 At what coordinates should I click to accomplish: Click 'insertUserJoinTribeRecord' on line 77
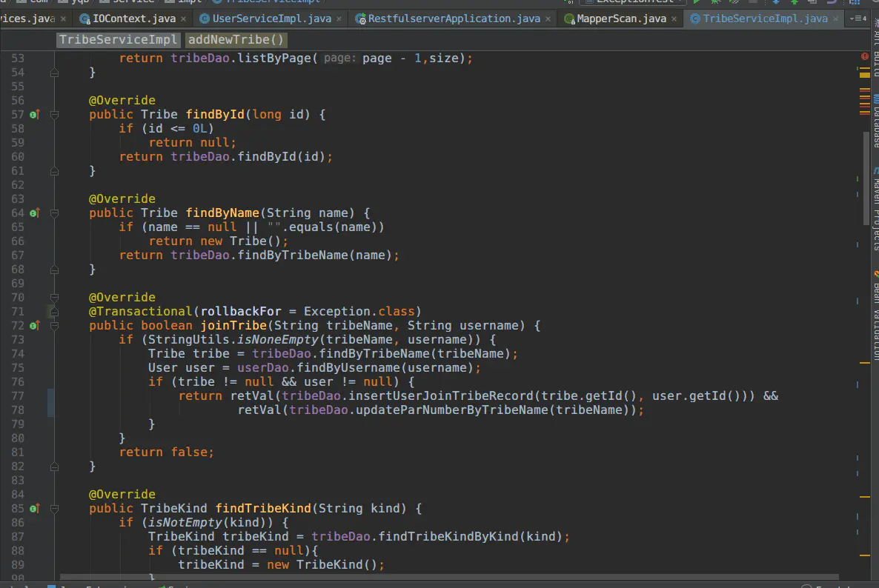click(x=441, y=396)
